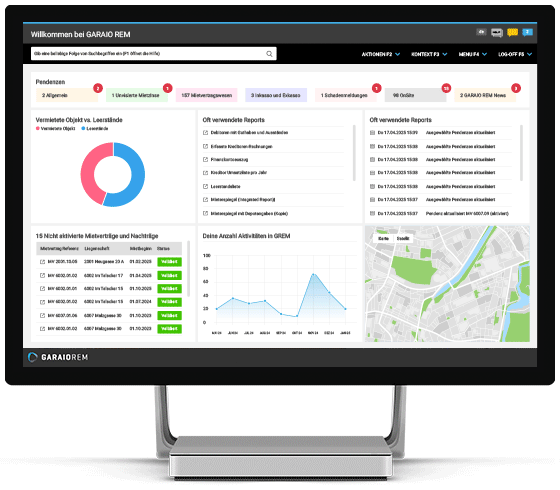Open the MENU F4 dropdown
Image resolution: width=560 pixels, height=490 pixels.
473,54
